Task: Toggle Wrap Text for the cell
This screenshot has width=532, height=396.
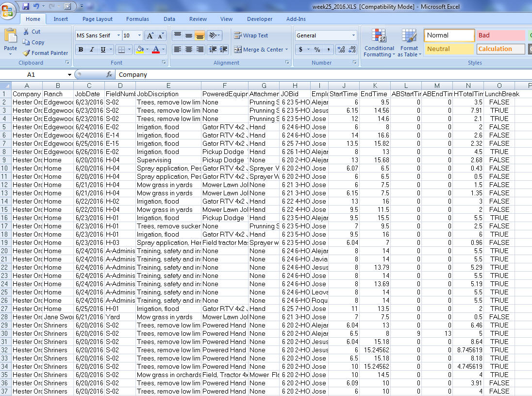Action: click(x=251, y=35)
